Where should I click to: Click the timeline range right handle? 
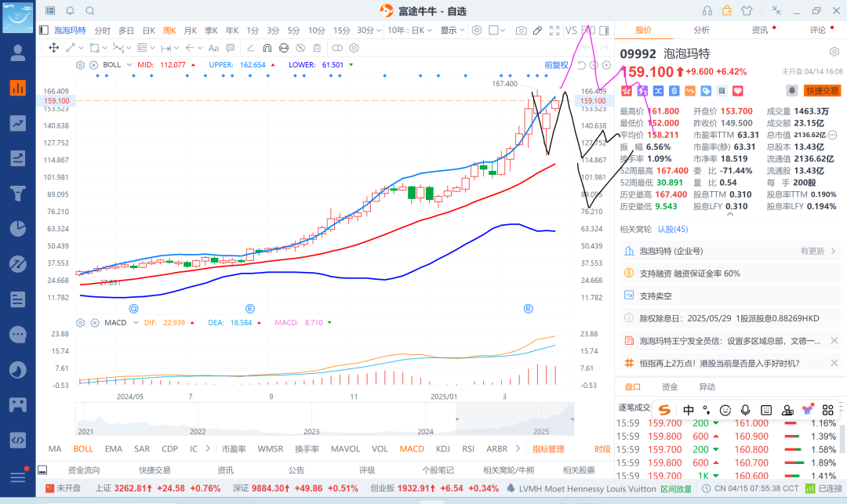[x=572, y=419]
